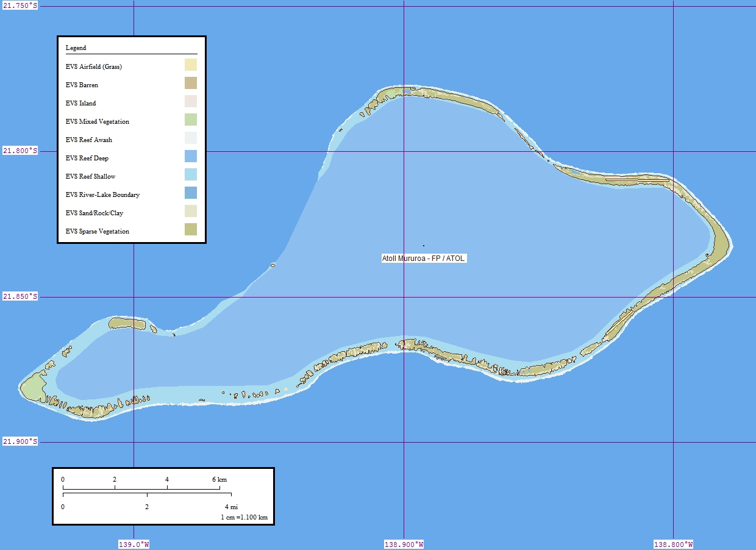Click the Legend title text
Viewport: 756px width, 550px height.
pos(76,48)
